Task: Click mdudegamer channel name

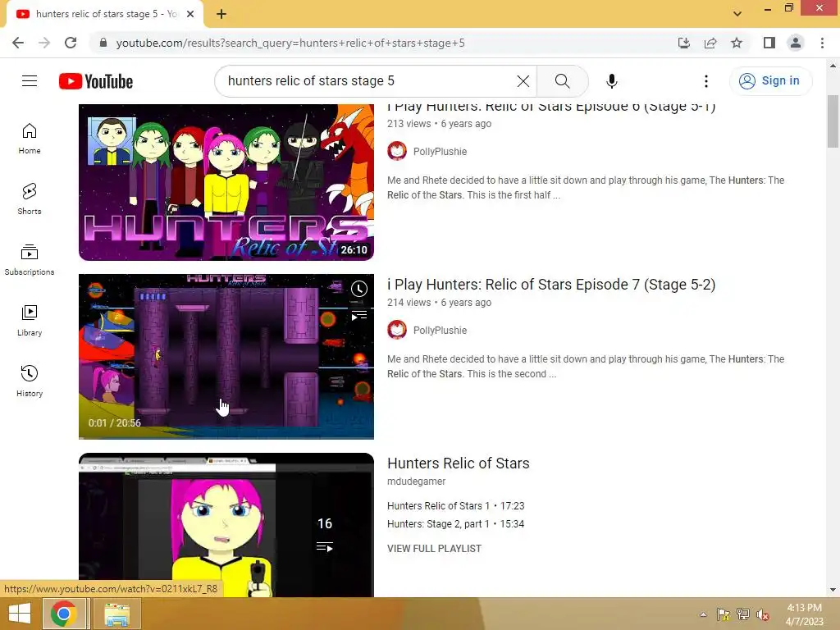Action: coord(416,482)
